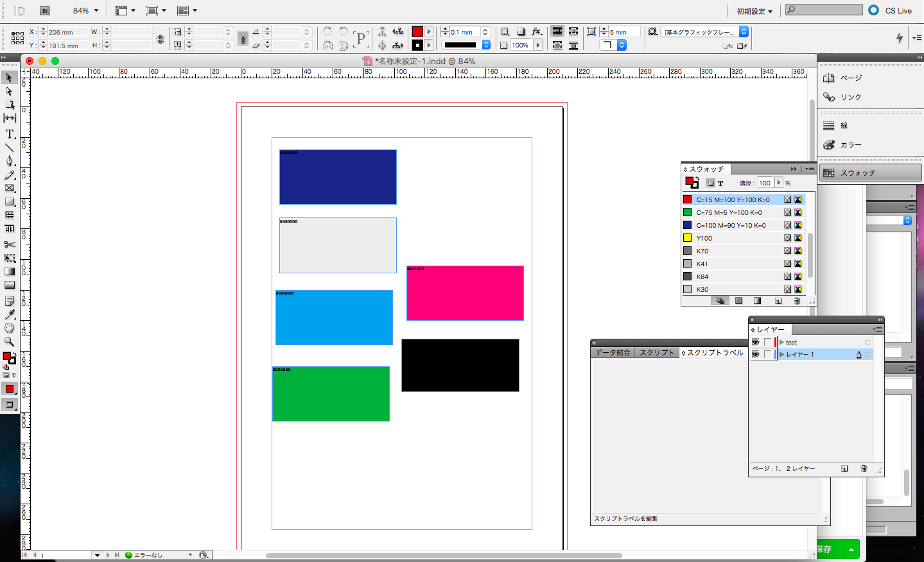The width and height of the screenshot is (924, 562).
Task: Select the Free Transform tool
Action: pyautogui.click(x=9, y=258)
